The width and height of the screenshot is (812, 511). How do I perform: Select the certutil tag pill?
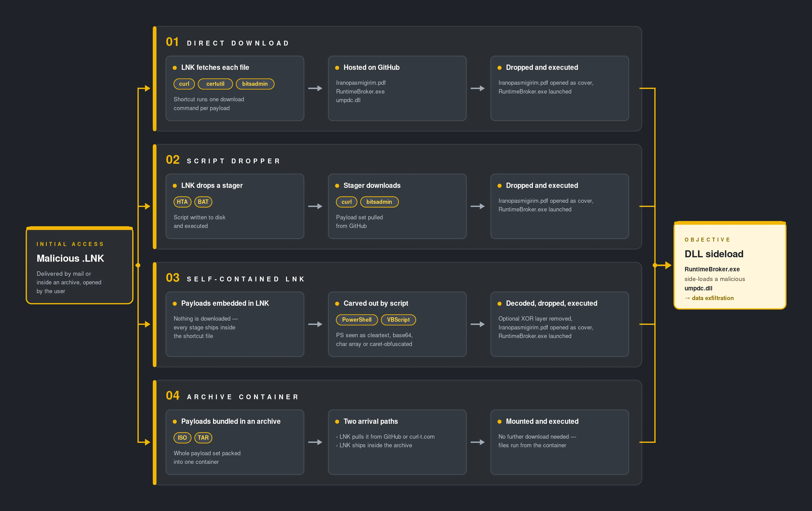coord(215,84)
